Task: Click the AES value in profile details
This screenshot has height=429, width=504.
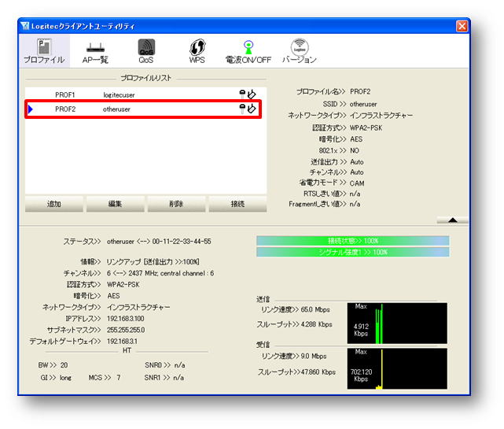Action: [x=356, y=139]
